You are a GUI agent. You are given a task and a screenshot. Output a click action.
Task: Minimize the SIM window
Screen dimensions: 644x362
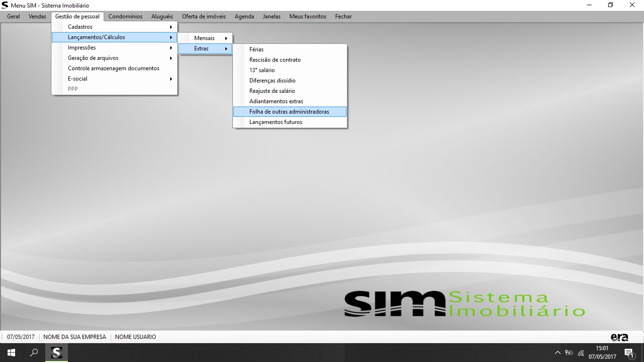589,5
